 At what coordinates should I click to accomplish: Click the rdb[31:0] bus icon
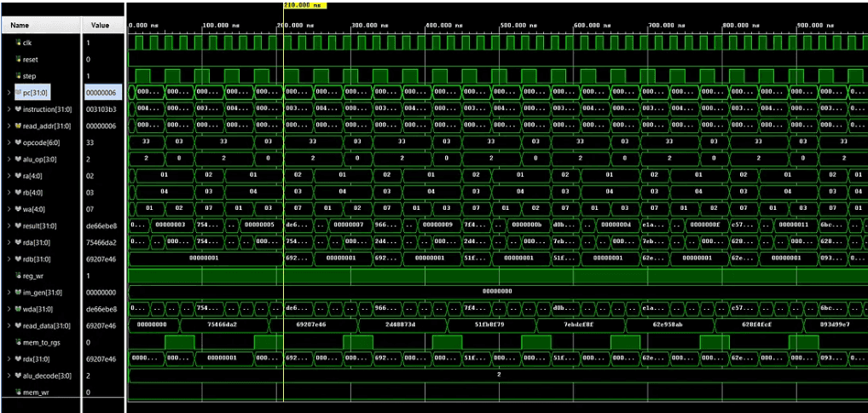coord(18,259)
